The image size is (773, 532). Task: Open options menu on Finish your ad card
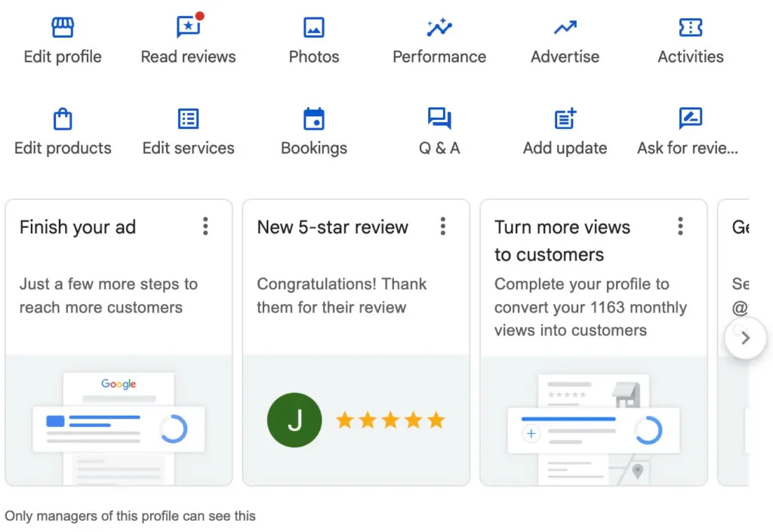coord(205,226)
